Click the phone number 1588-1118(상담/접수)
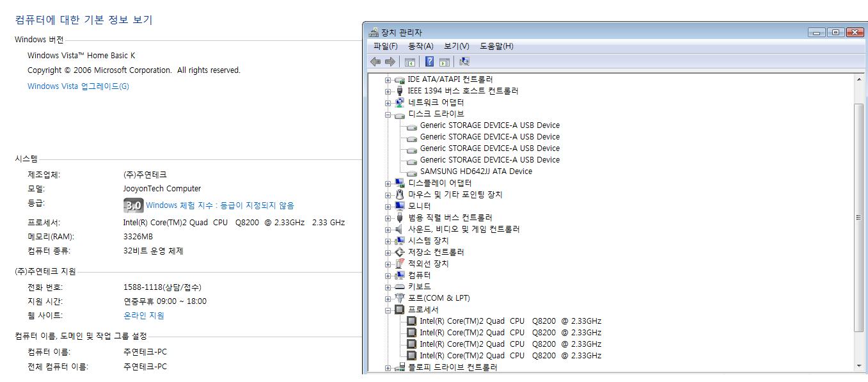The image size is (868, 382). click(162, 287)
